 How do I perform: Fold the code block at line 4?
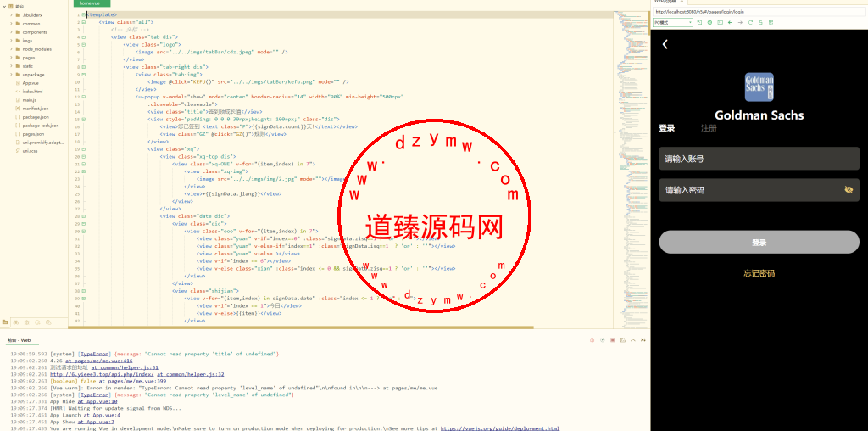(84, 37)
